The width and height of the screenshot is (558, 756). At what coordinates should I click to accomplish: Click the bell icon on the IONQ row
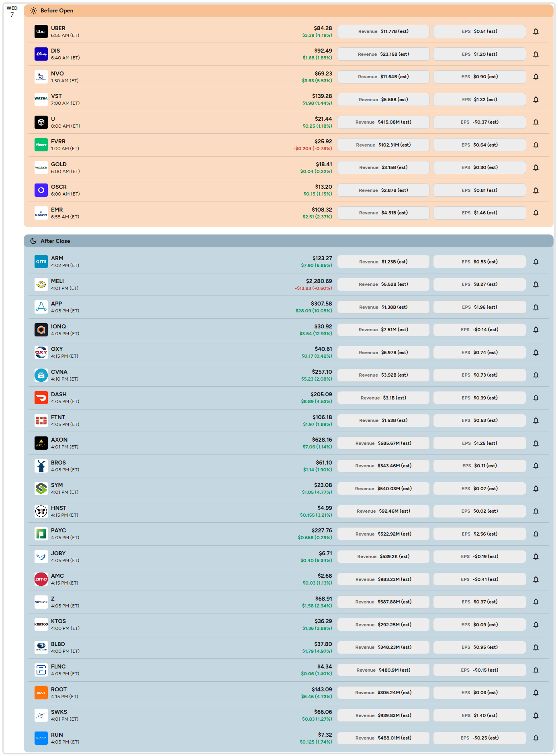[x=536, y=330]
